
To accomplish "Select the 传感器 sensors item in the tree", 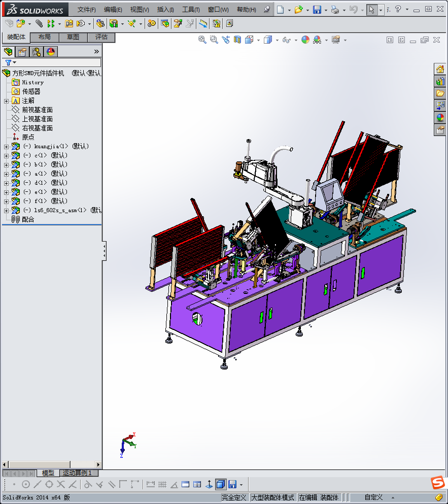I will pos(31,91).
